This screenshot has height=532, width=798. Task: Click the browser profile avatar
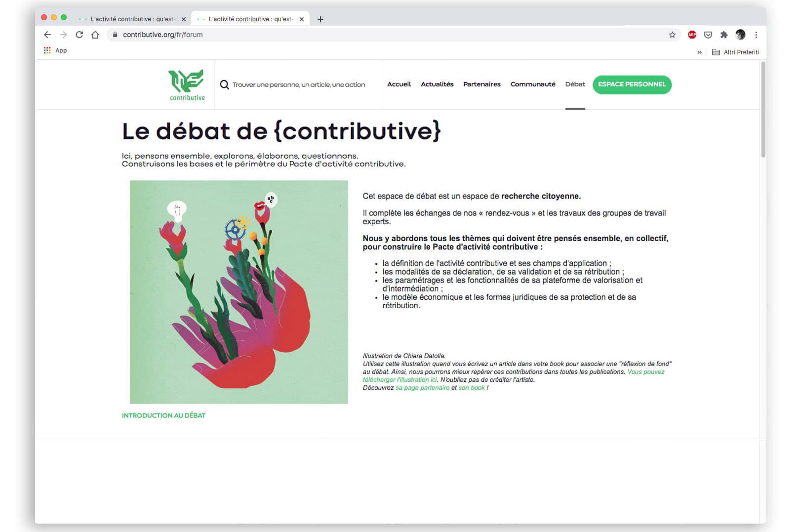coord(740,35)
